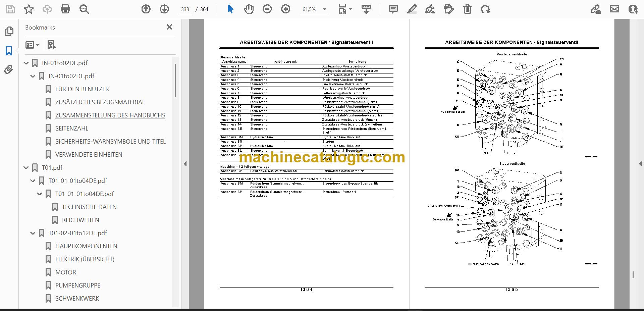Go to the previous page with the up arrow
The height and width of the screenshot is (311, 644).
click(146, 9)
